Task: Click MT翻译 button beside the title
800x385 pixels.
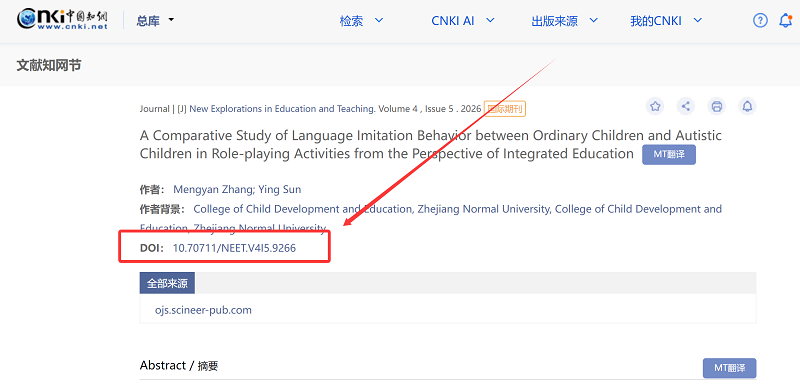Action: pos(669,155)
